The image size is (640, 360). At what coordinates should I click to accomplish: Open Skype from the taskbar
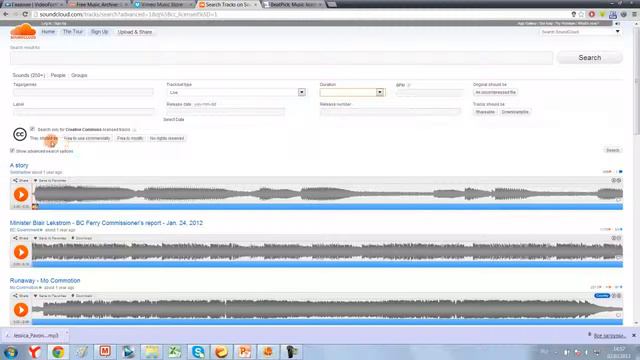198,351
